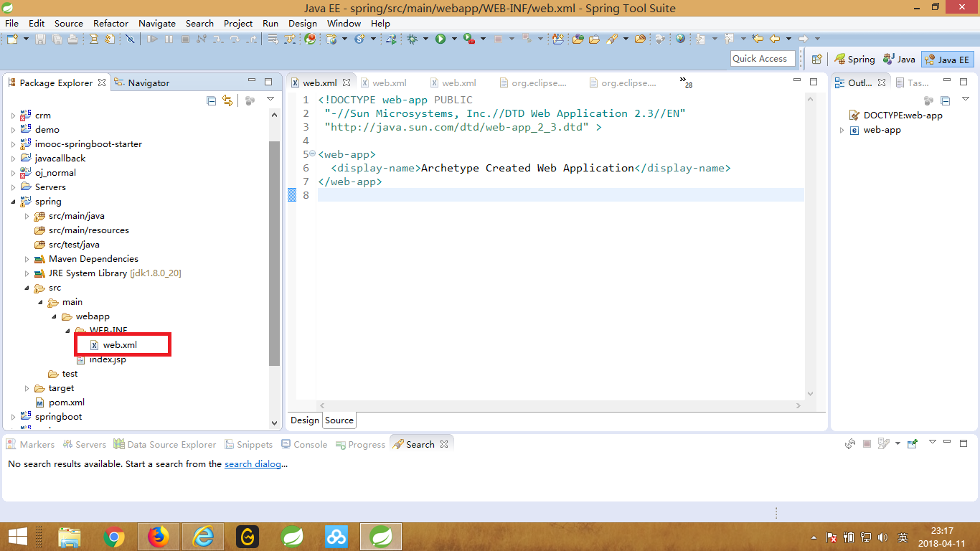Open the Data Source Explorer tab
Image resolution: width=980 pixels, height=551 pixels.
coord(164,444)
